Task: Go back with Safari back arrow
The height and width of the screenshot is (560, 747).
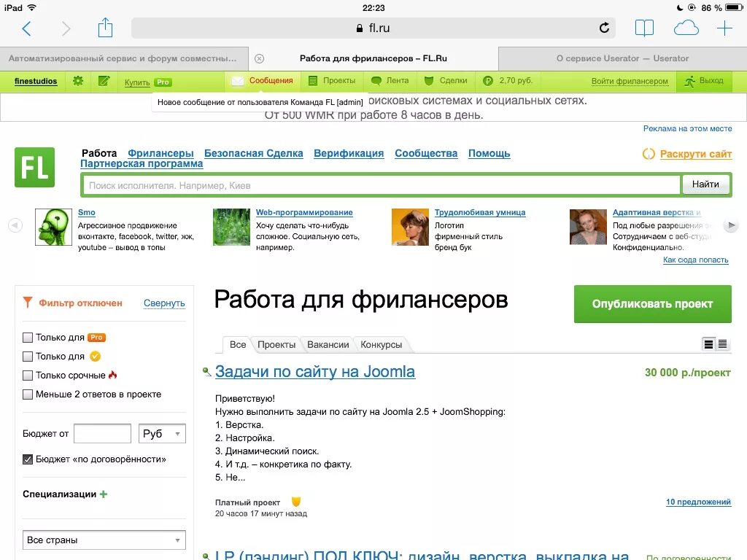Action: (x=27, y=28)
